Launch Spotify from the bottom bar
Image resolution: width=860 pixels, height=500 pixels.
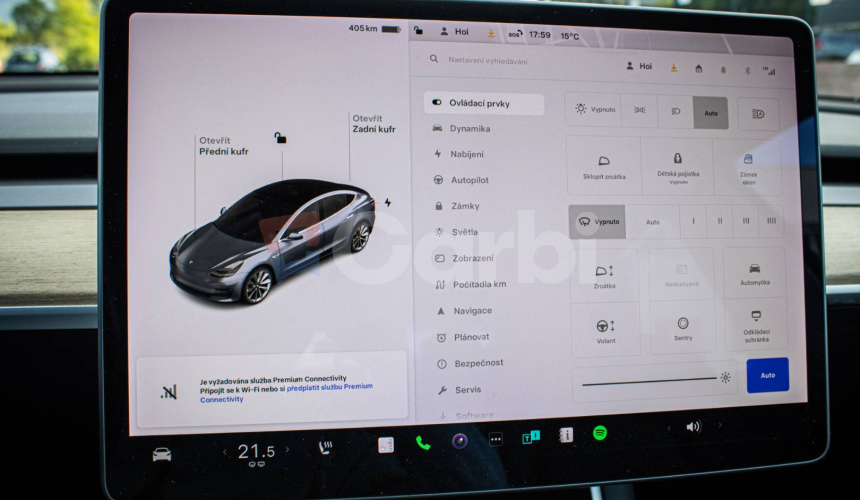(x=600, y=433)
